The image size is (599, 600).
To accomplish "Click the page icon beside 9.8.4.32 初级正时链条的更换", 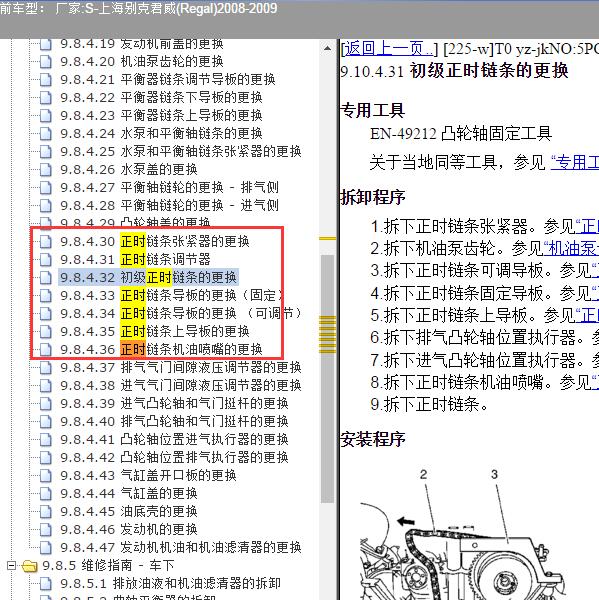I will click(46, 277).
